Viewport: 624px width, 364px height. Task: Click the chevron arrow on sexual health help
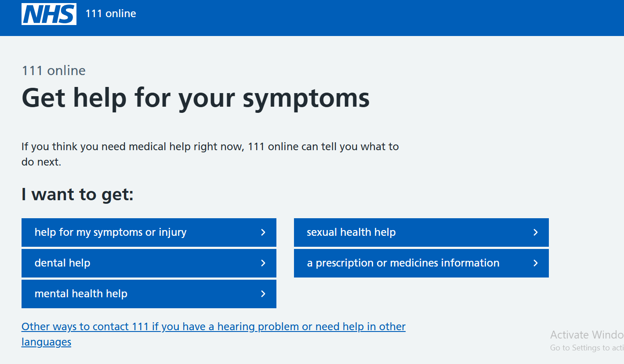[535, 232]
